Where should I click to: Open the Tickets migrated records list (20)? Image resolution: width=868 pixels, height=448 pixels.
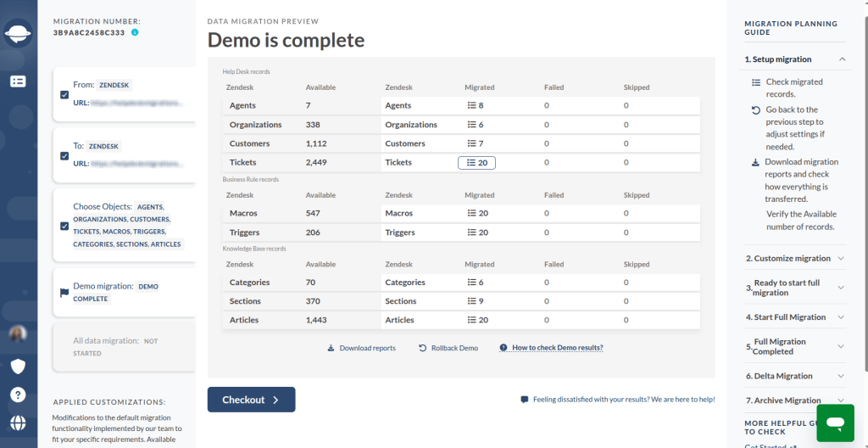tap(476, 162)
